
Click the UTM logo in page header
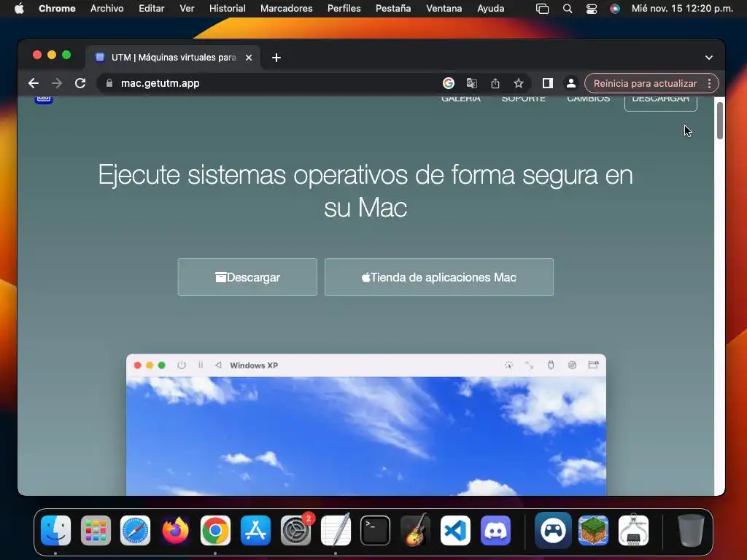click(44, 99)
